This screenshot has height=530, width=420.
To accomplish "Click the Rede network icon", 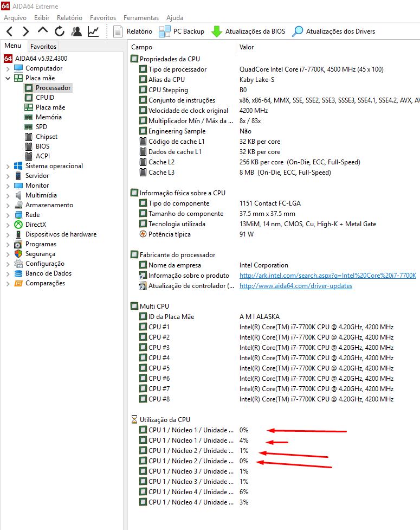I will point(18,215).
